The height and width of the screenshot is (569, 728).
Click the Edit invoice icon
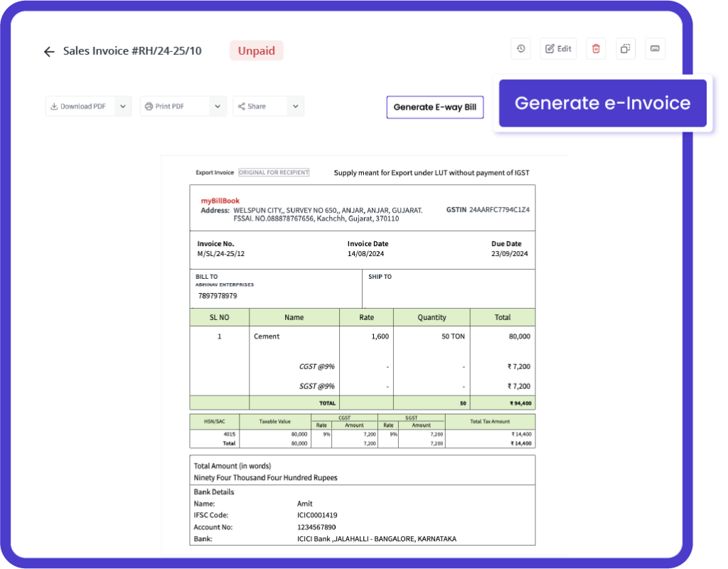[558, 48]
